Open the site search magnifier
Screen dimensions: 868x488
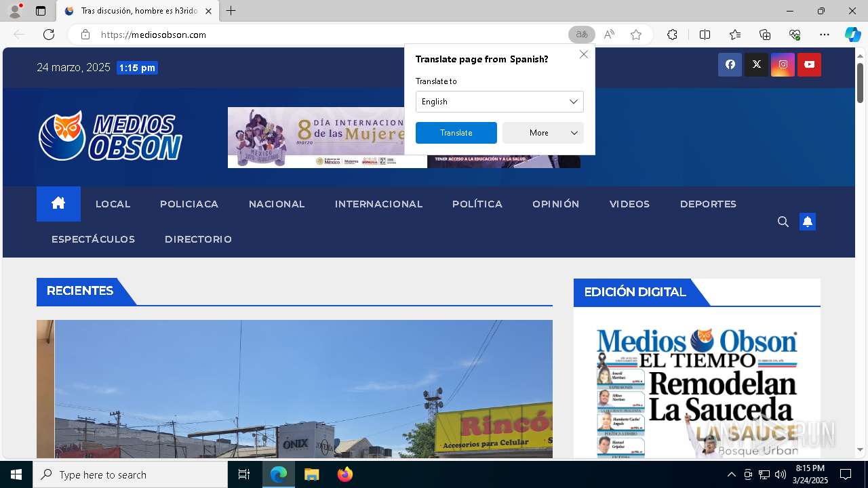[x=783, y=222]
